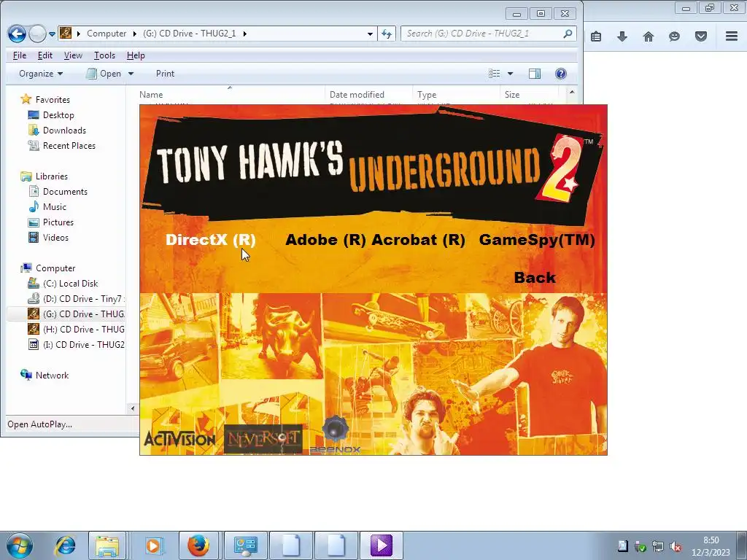Click Firefox bookmarks list icon
This screenshot has height=560, width=747.
pos(595,36)
